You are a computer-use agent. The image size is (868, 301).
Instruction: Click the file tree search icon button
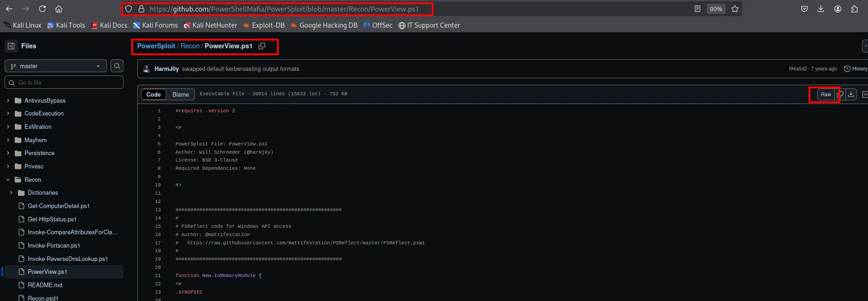[x=117, y=66]
